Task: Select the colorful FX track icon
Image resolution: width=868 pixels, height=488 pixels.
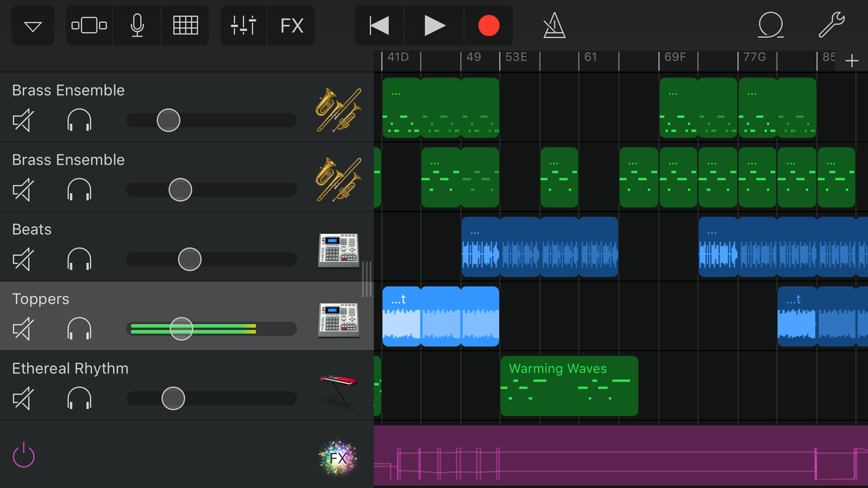Action: 338,458
